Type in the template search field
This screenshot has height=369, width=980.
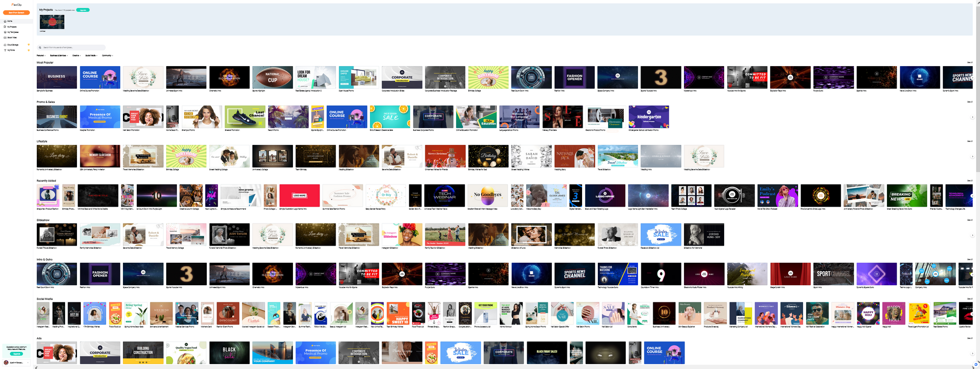pos(73,47)
